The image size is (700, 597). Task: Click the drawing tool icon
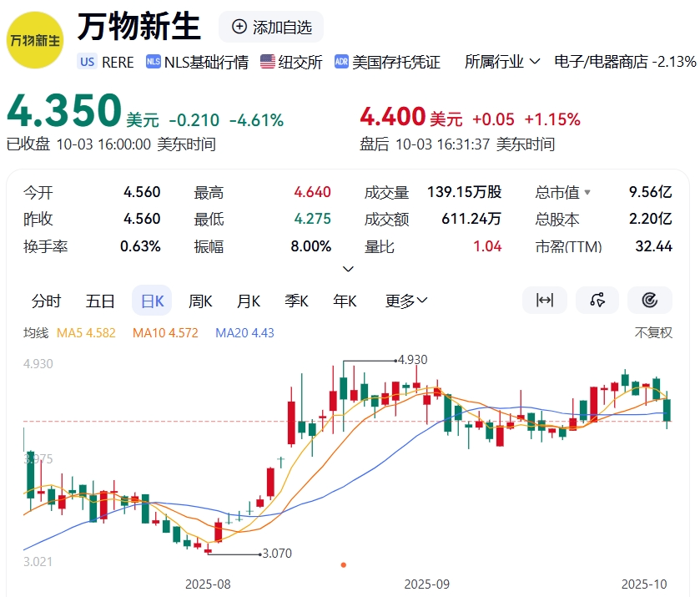[597, 300]
